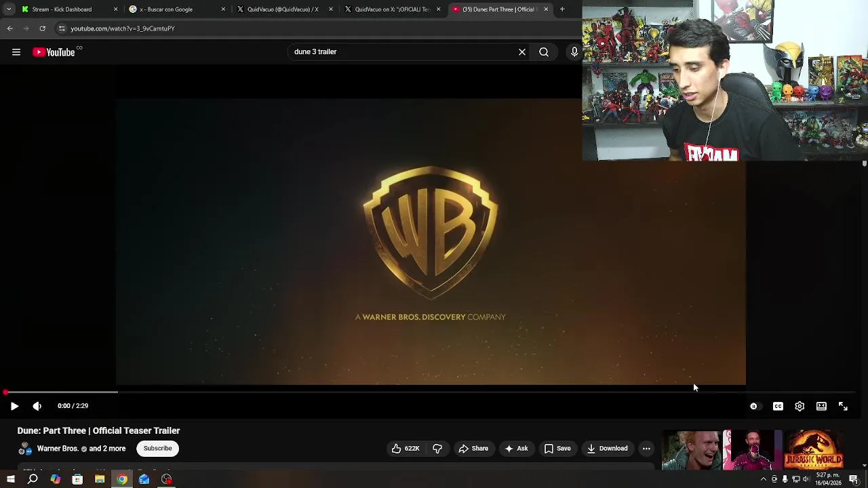This screenshot has width=868, height=488.
Task: Open Windows notification center
Action: (x=854, y=480)
